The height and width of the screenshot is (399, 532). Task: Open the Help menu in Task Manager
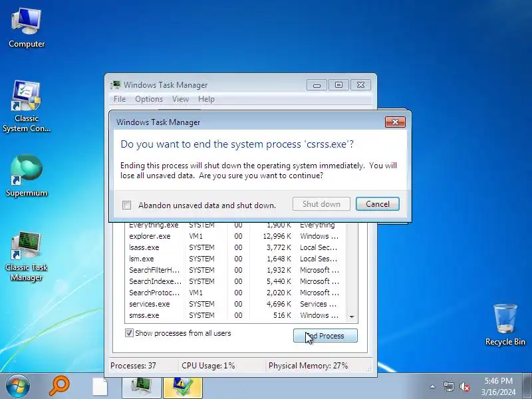[206, 99]
